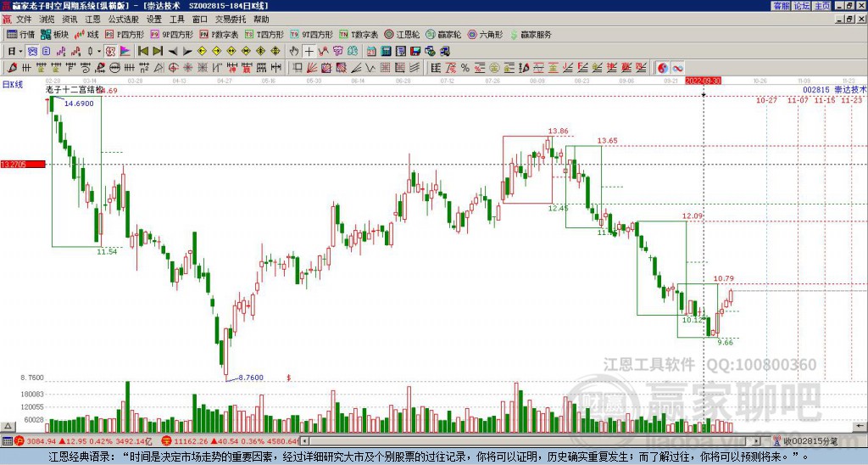The width and height of the screenshot is (868, 465).
Task: Toggle the crosshair cursor tool
Action: [x=309, y=51]
